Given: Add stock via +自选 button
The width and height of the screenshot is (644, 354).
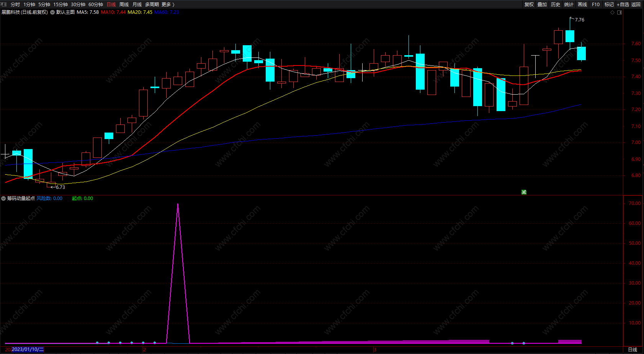Looking at the screenshot, I should [623, 4].
